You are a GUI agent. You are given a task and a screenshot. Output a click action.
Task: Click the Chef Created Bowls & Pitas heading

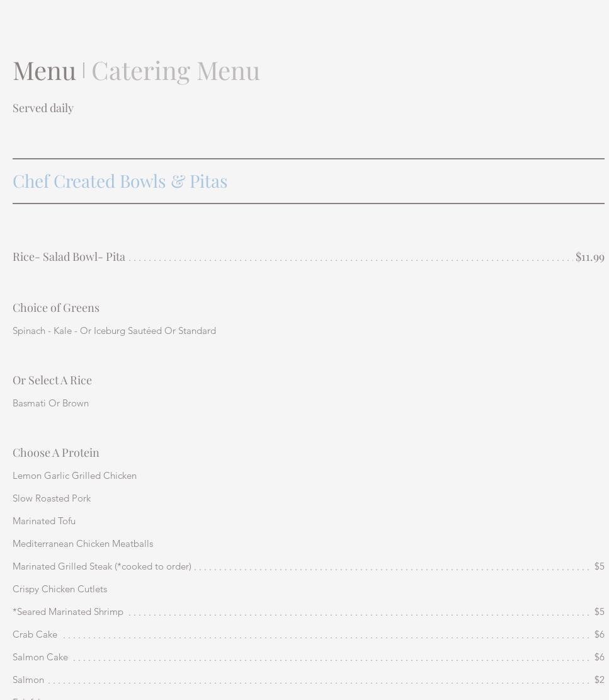tap(120, 181)
